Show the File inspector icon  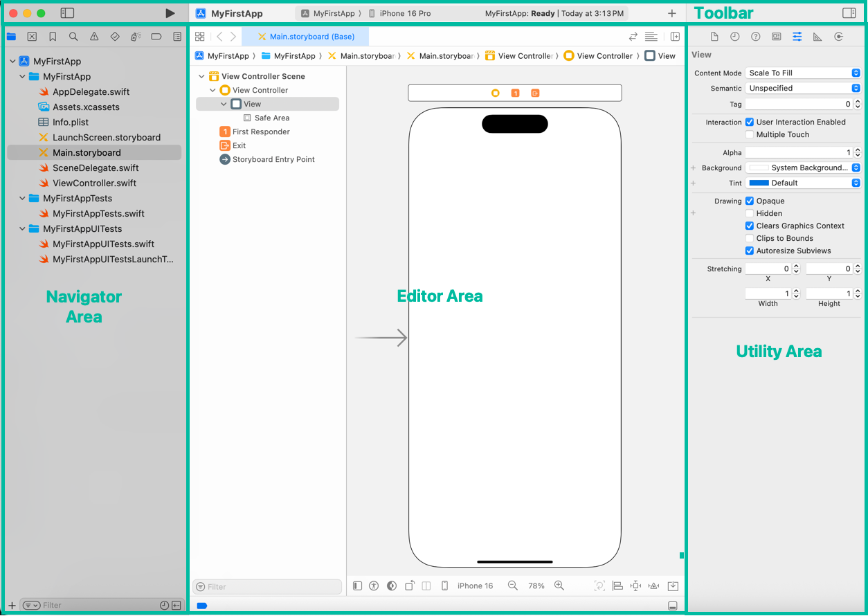tap(714, 37)
